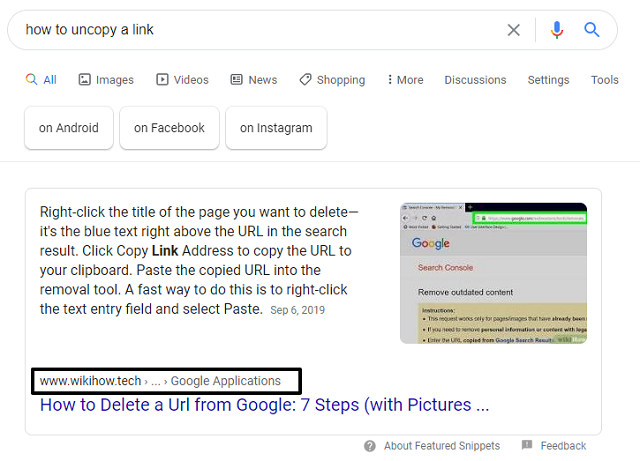The height and width of the screenshot is (461, 640).
Task: Choose the "on Instagram" suggestion chip
Action: (x=276, y=128)
